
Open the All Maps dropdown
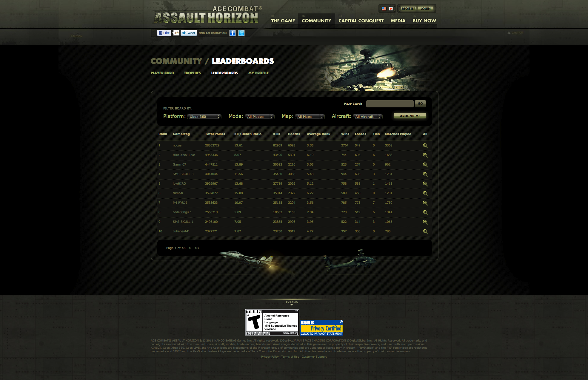coord(310,117)
